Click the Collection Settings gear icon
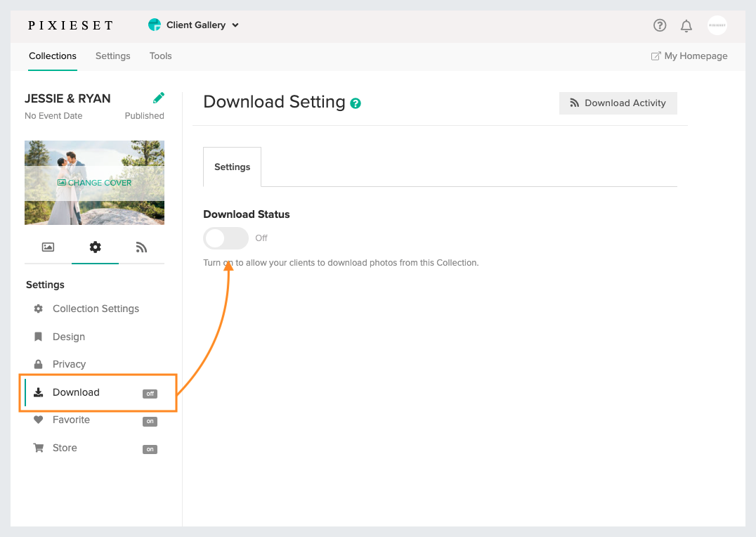Image resolution: width=756 pixels, height=537 pixels. 38,309
